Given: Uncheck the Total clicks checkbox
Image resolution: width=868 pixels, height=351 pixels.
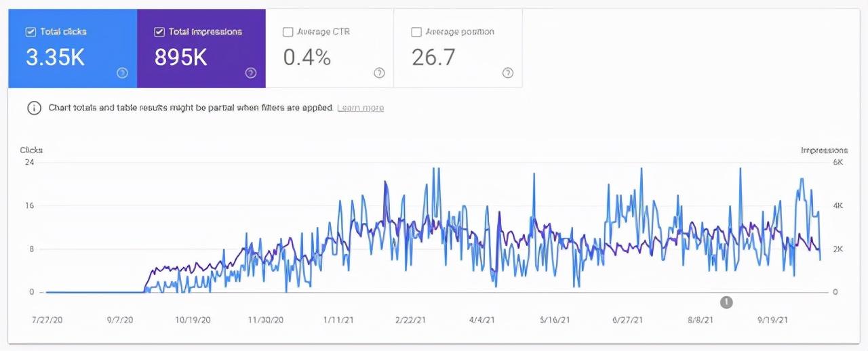Looking at the screenshot, I should click(x=31, y=32).
